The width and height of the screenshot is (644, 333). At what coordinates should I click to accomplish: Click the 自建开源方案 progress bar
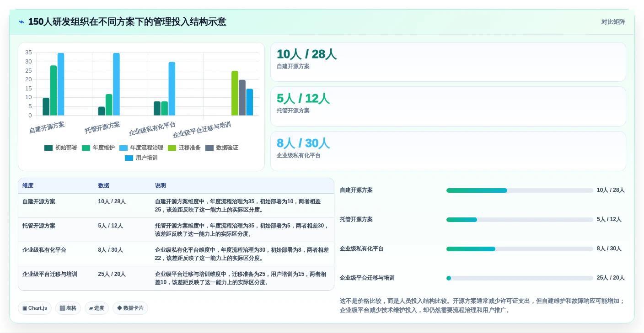coord(520,190)
